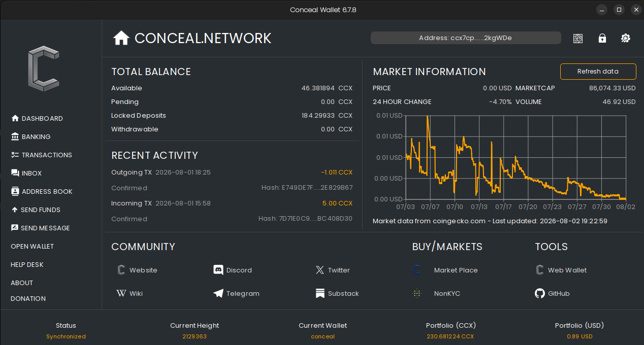Click the Wikipedia W icon
The height and width of the screenshot is (345, 644).
click(x=121, y=293)
